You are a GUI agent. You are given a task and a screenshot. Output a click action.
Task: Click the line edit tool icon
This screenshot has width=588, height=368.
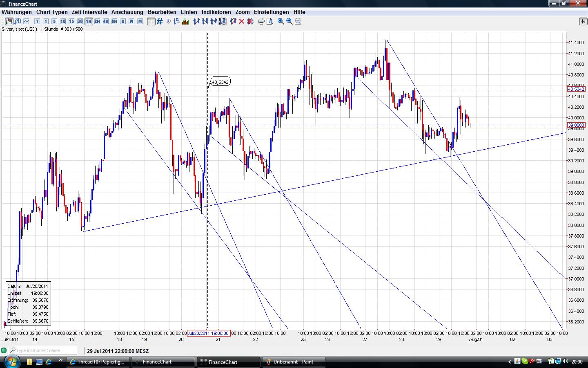233,21
